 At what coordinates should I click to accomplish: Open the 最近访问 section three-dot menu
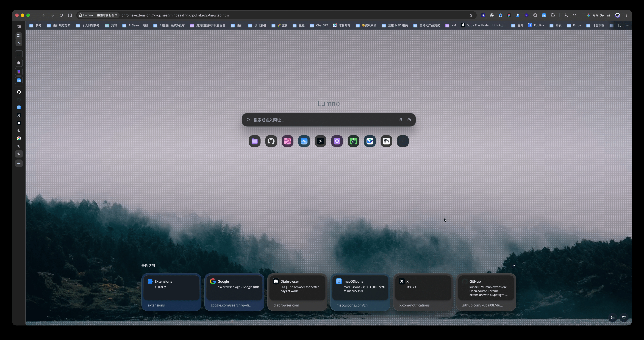[x=513, y=265]
